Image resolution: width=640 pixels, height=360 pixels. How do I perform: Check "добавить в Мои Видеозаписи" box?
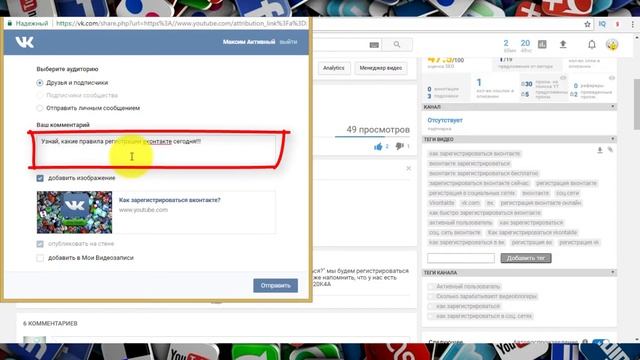click(x=40, y=258)
